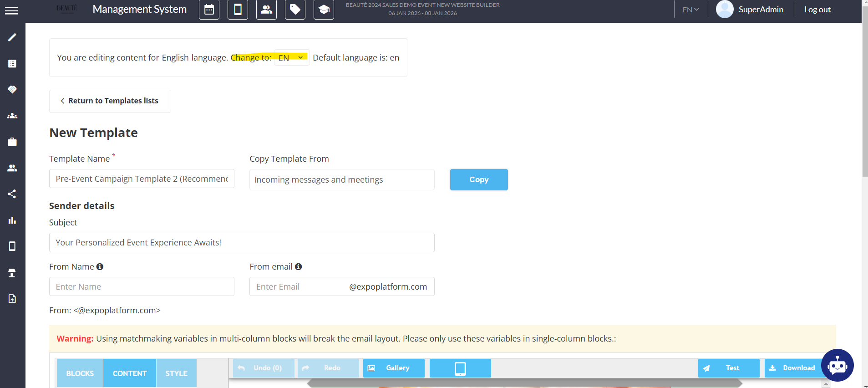Click the pencil edit icon in sidebar
This screenshot has width=868, height=388.
click(12, 37)
